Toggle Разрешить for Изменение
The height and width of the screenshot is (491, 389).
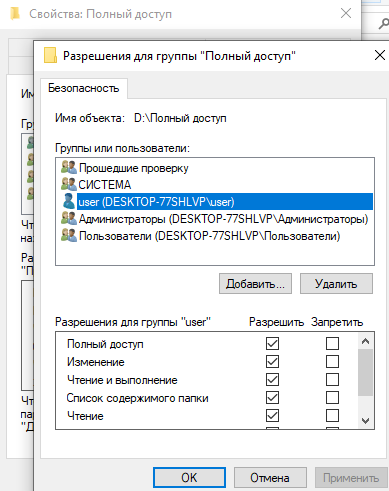272,361
